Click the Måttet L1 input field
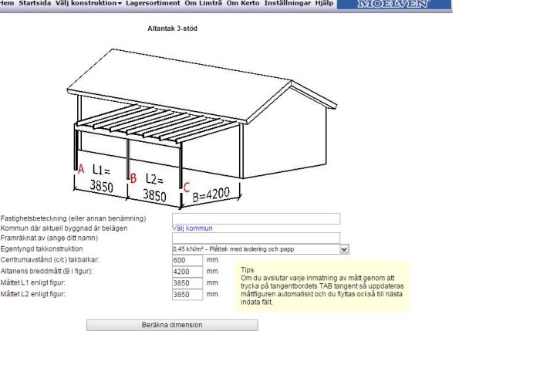 tap(187, 283)
